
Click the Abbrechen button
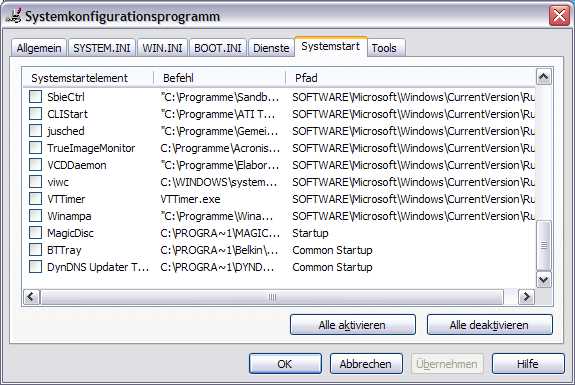tap(366, 364)
